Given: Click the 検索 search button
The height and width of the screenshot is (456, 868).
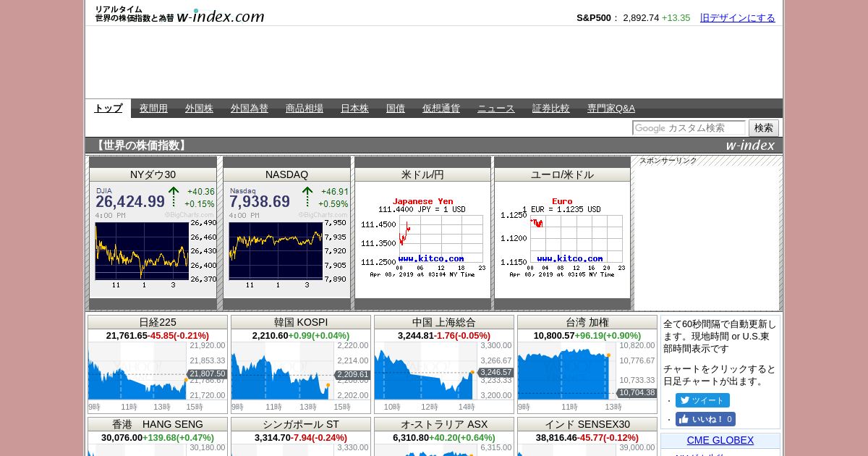Looking at the screenshot, I should (764, 128).
